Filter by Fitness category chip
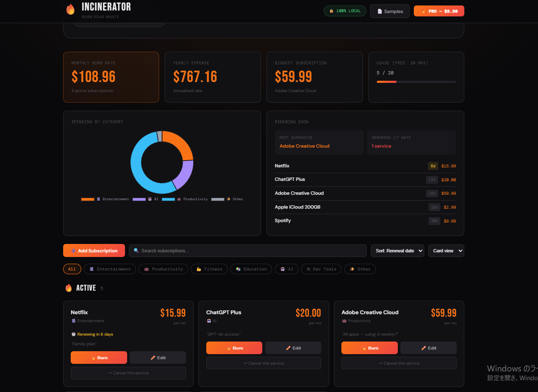This screenshot has width=538, height=392. [x=209, y=269]
